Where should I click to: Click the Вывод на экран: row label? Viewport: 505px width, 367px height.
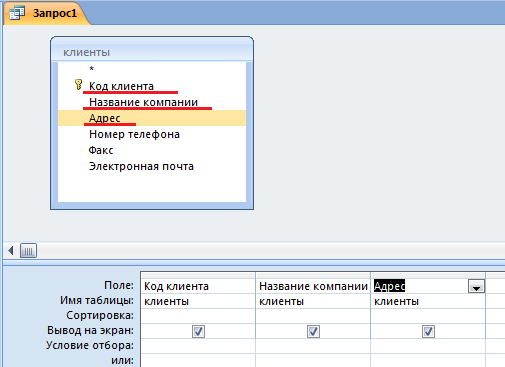click(90, 330)
